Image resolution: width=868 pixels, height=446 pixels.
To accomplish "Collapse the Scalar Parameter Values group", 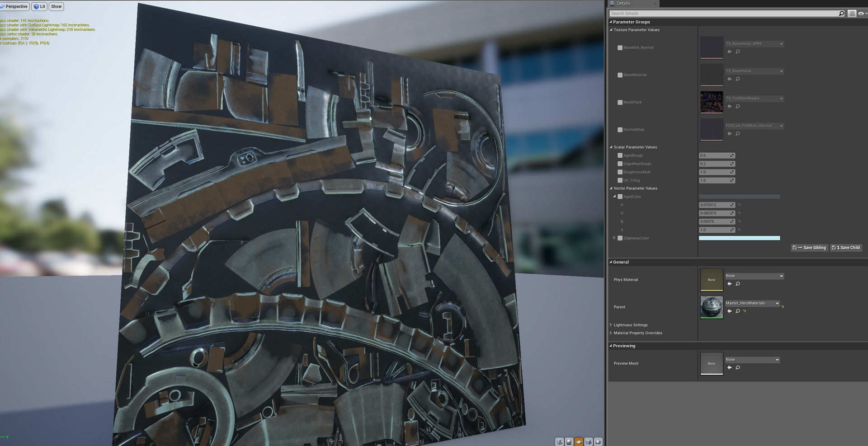I will [x=611, y=147].
